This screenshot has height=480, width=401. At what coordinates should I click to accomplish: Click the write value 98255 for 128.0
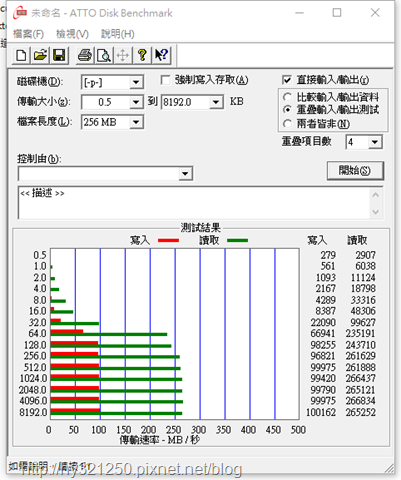(323, 345)
